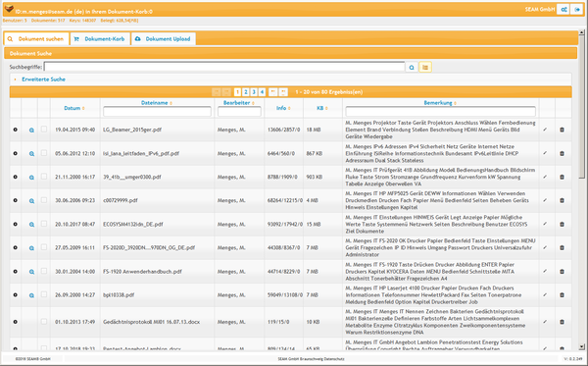Delete 39_41b__umger0300.pdf using trash icon
Image resolution: width=588 pixels, height=366 pixels.
562,177
